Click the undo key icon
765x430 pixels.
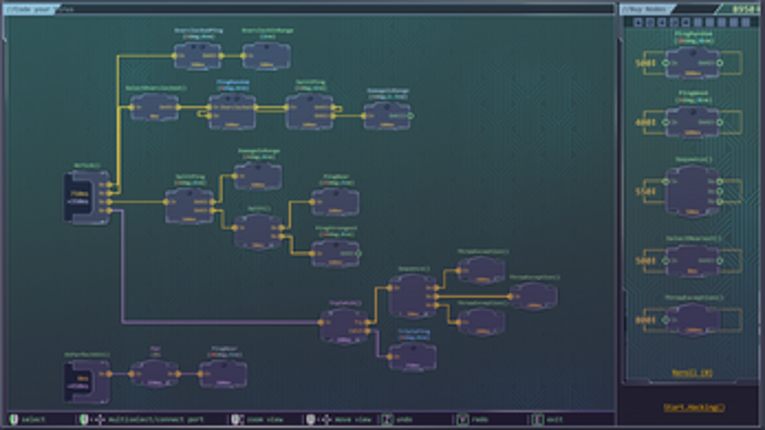387,419
